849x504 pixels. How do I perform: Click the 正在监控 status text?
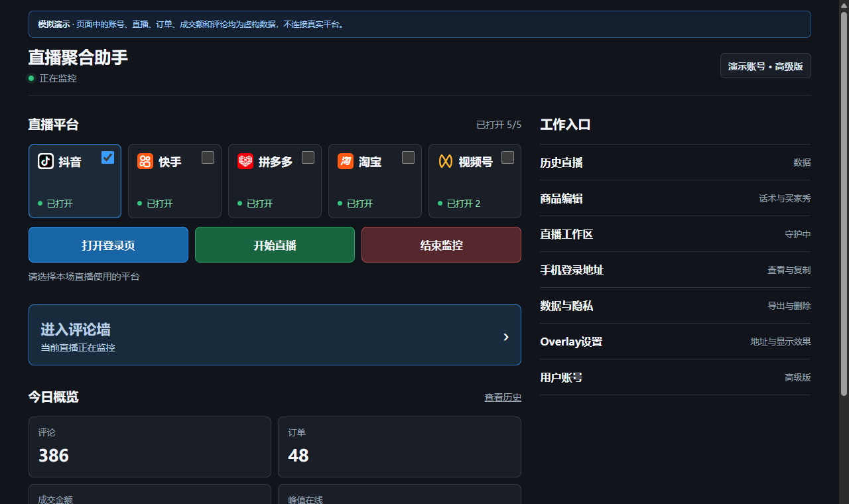(58, 78)
